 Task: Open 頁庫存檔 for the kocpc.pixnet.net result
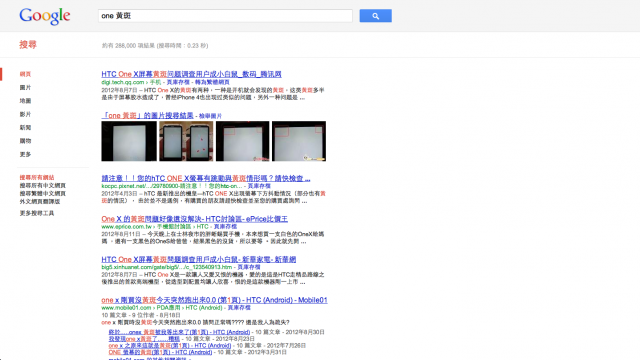point(259,186)
